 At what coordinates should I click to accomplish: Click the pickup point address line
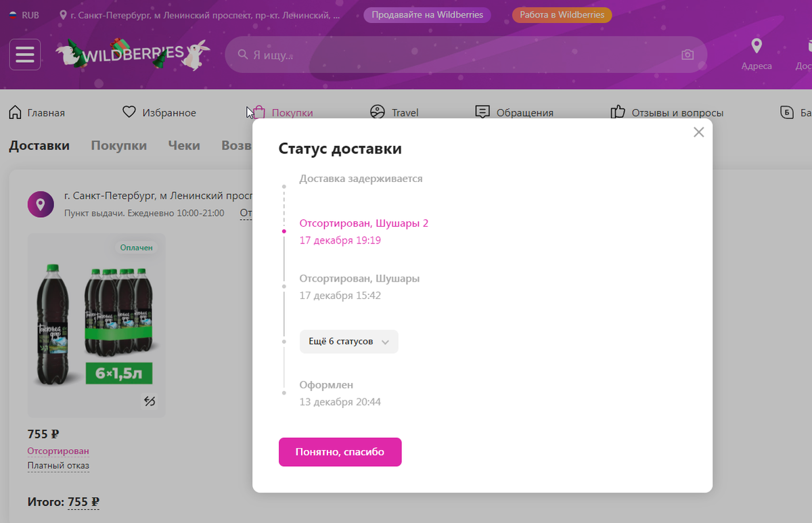click(158, 196)
